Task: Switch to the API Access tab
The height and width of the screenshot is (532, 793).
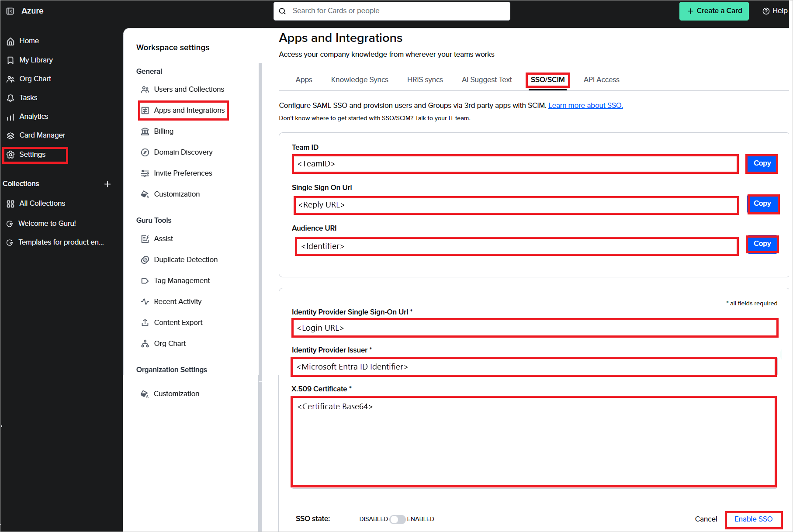Action: (601, 79)
